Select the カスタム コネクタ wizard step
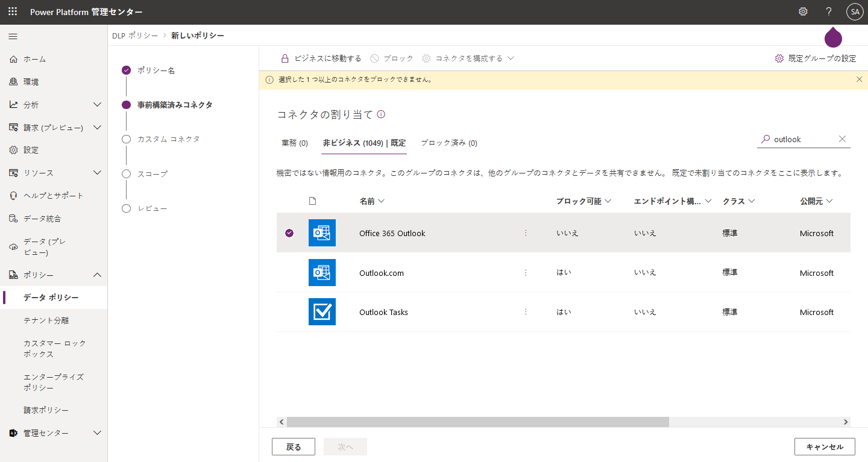 tap(168, 139)
